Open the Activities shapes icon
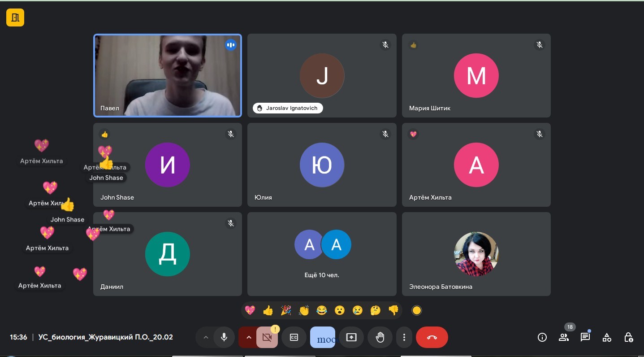This screenshot has height=357, width=644. [606, 337]
